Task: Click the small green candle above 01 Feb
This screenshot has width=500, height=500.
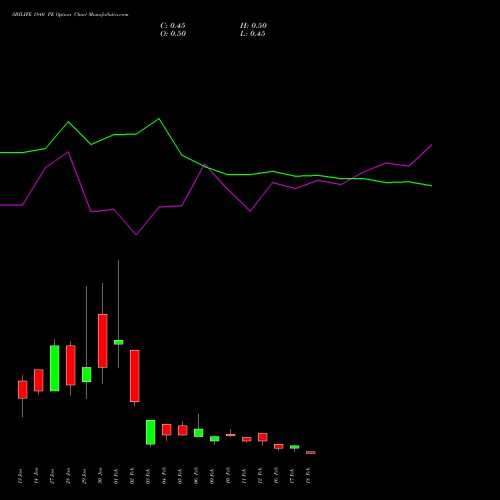Action: (119, 342)
